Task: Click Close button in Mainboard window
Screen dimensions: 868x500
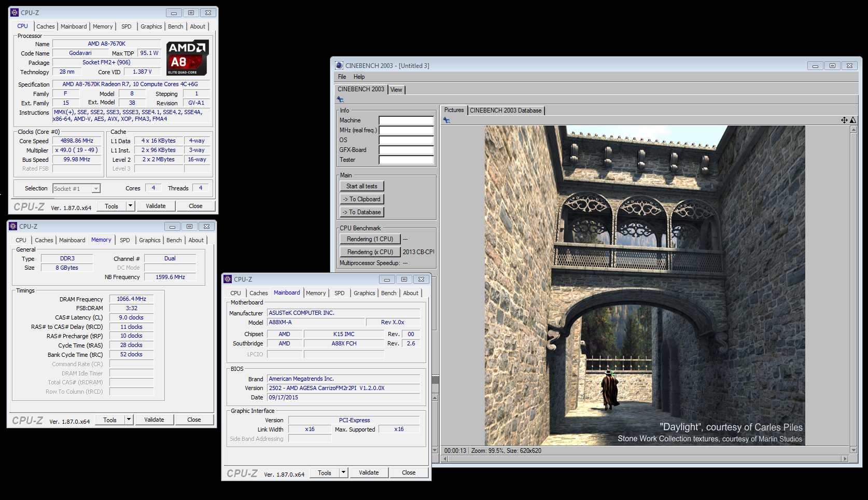Action: [x=409, y=473]
